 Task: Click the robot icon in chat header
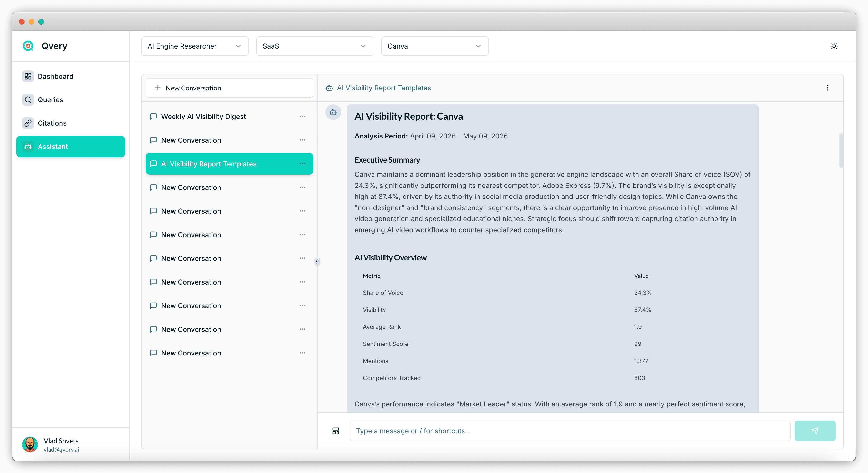pyautogui.click(x=329, y=88)
